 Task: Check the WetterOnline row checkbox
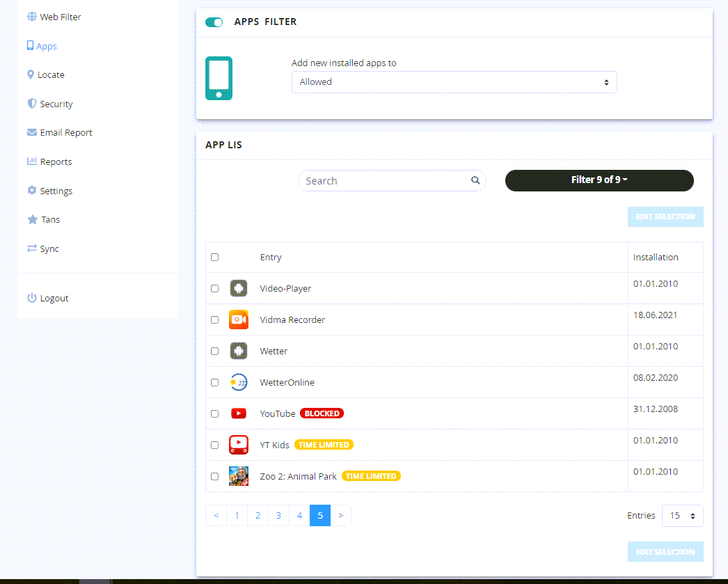tap(214, 383)
